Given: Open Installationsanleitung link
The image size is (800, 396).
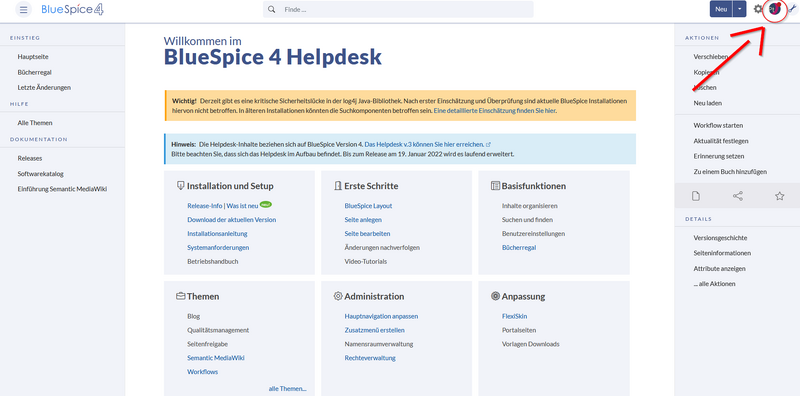Looking at the screenshot, I should click(x=217, y=234).
